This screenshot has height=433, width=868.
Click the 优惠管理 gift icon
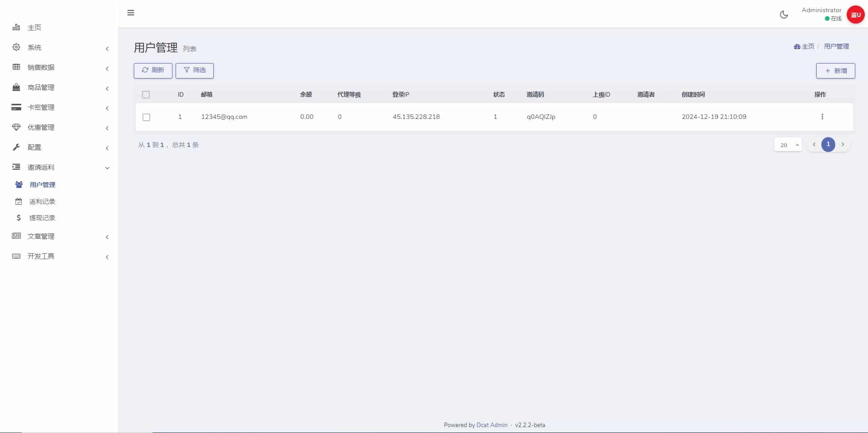[16, 127]
